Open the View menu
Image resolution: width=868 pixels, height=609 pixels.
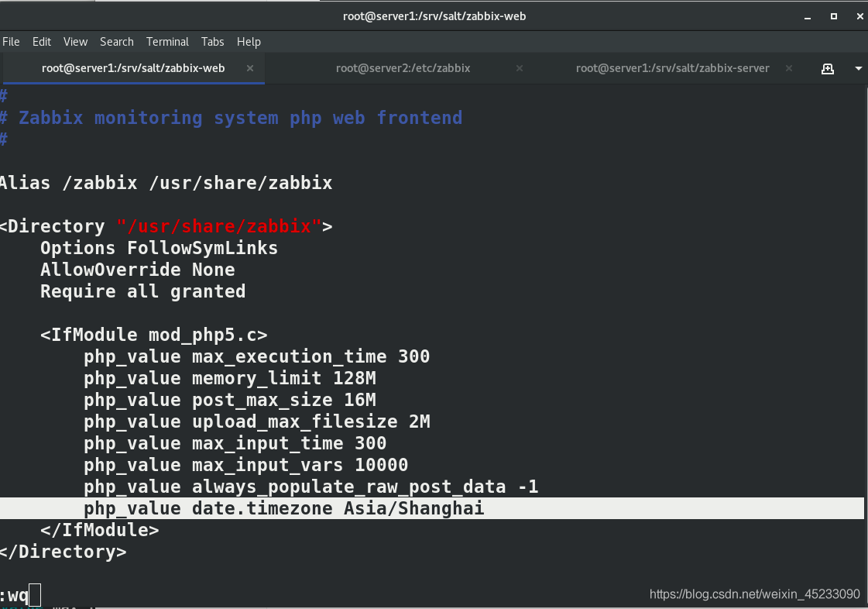click(75, 42)
